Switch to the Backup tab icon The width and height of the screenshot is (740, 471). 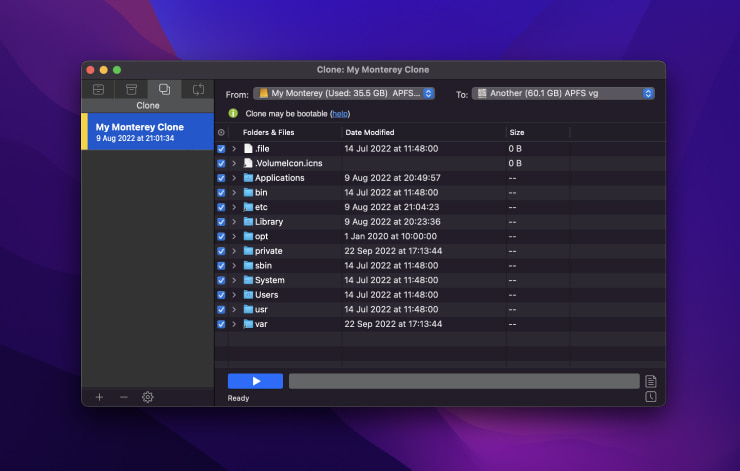[x=98, y=89]
